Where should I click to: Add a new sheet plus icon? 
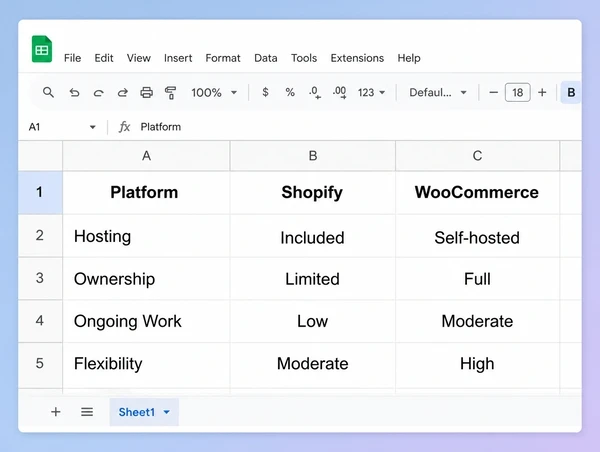coord(56,412)
